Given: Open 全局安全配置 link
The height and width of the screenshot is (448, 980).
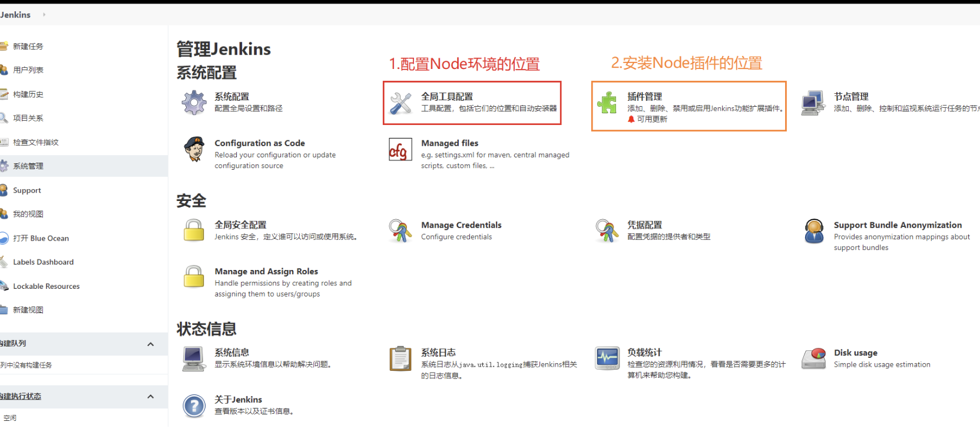Looking at the screenshot, I should click(240, 225).
